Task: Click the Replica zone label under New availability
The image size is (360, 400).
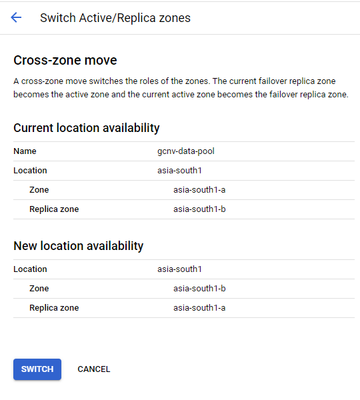Action: [54, 308]
